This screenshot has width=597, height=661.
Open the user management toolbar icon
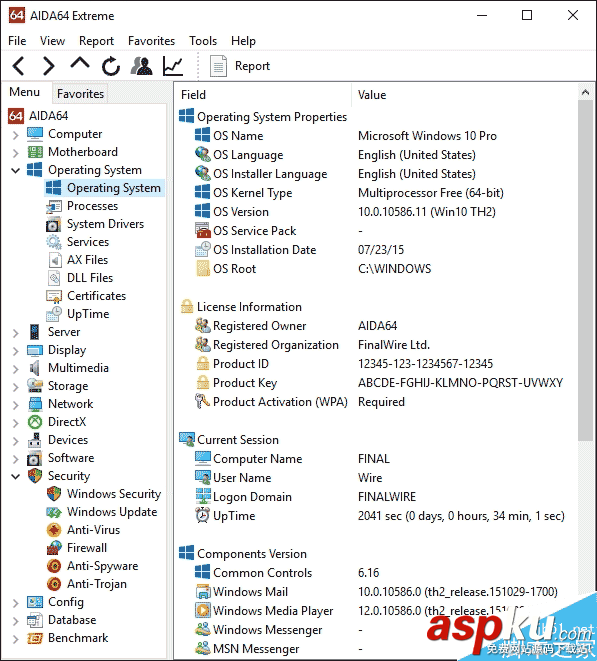(142, 66)
